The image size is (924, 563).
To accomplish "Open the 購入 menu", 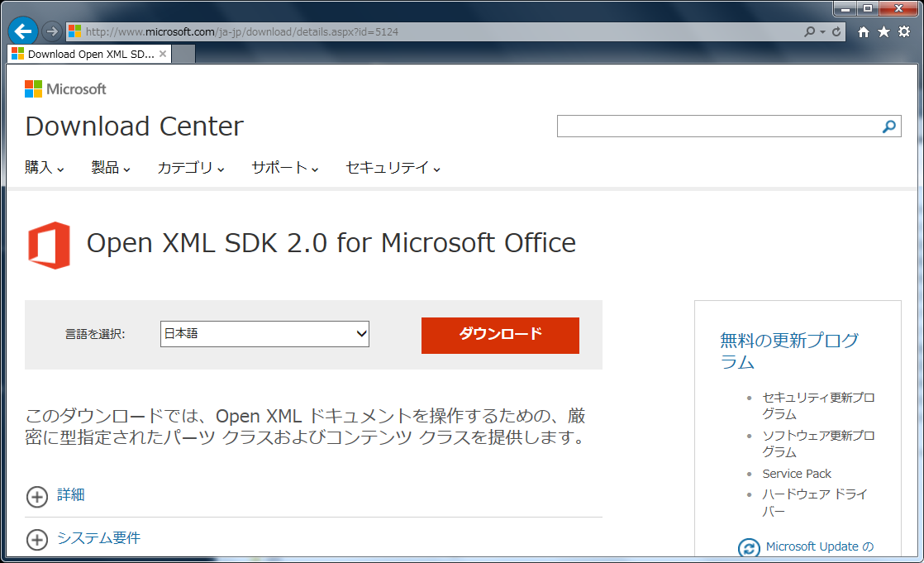I will tap(45, 168).
